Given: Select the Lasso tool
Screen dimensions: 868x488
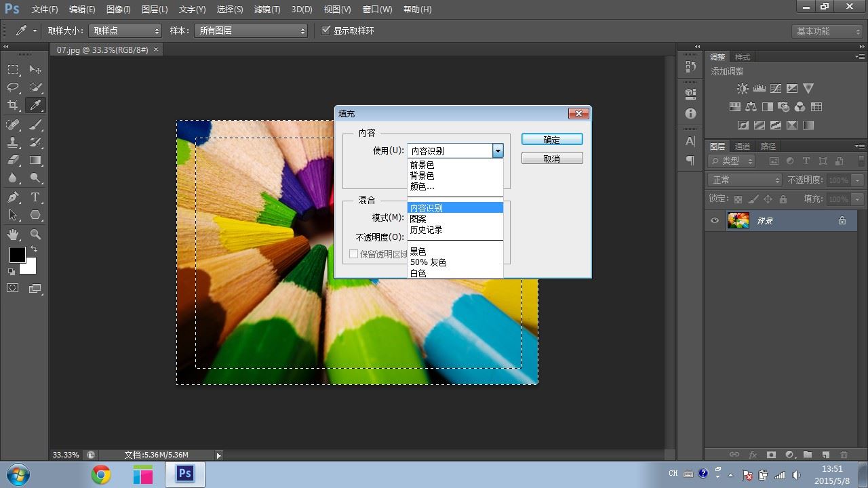Looking at the screenshot, I should point(13,87).
